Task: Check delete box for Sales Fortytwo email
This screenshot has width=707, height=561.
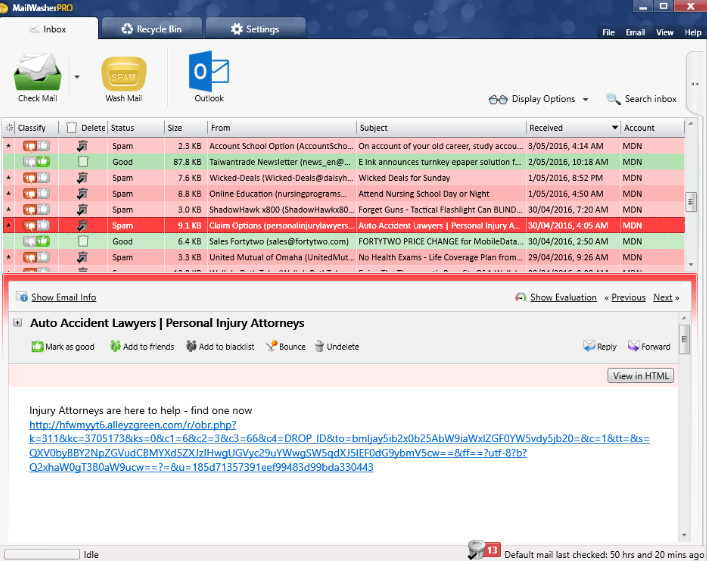Action: point(83,241)
